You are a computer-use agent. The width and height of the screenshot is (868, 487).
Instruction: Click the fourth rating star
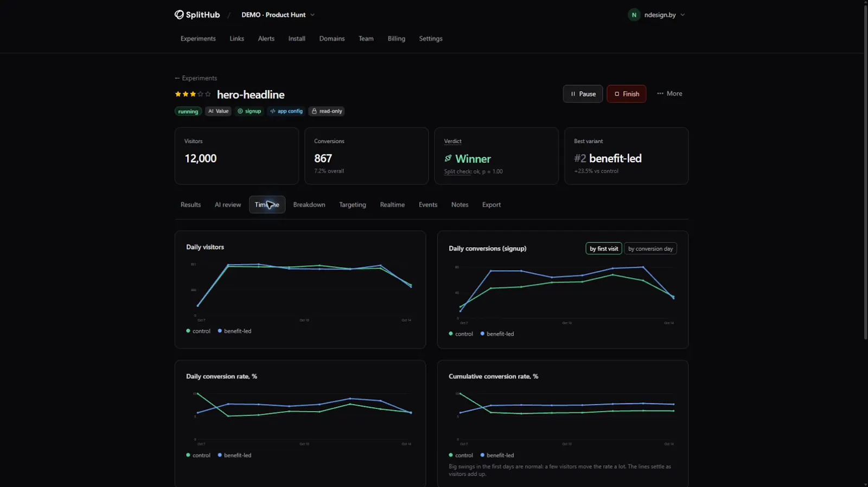(x=200, y=94)
